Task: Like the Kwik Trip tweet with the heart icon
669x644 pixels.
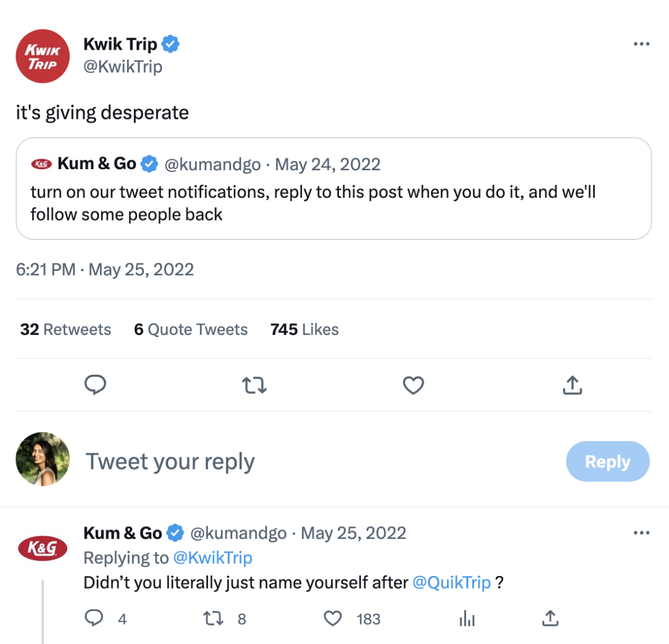Action: click(x=413, y=386)
